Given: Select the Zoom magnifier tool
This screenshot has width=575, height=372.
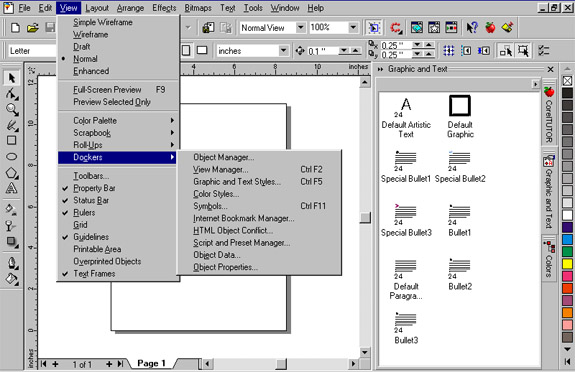Looking at the screenshot, I should point(11,109).
